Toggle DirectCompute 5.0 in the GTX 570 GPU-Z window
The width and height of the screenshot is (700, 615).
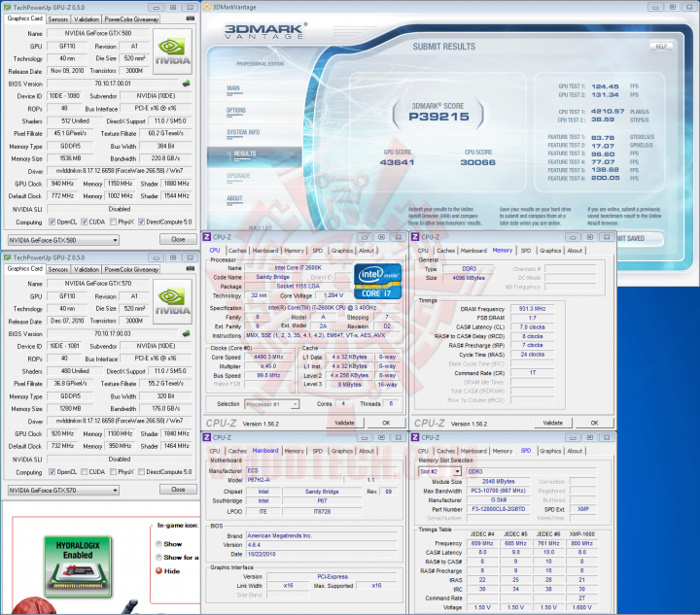tap(142, 471)
